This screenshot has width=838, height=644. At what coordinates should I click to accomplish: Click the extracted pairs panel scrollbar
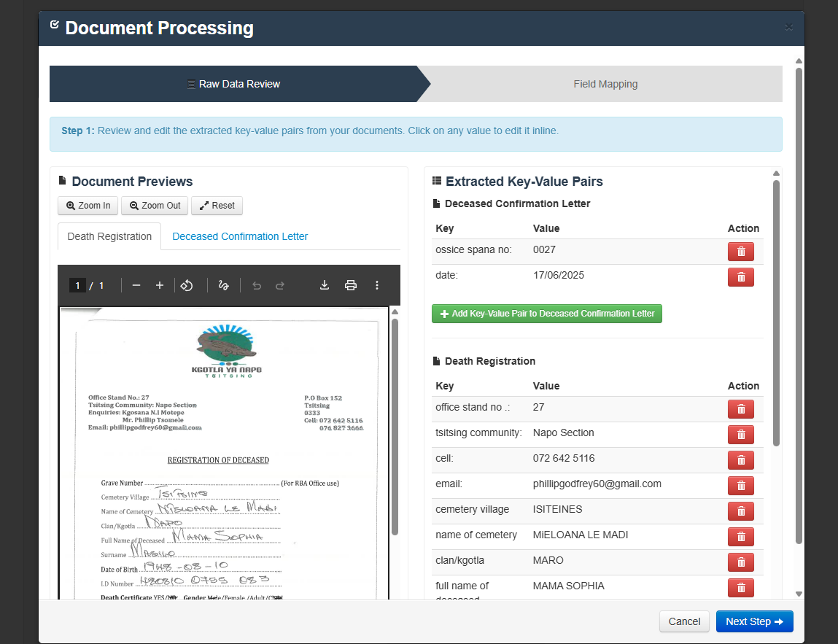coord(776,314)
